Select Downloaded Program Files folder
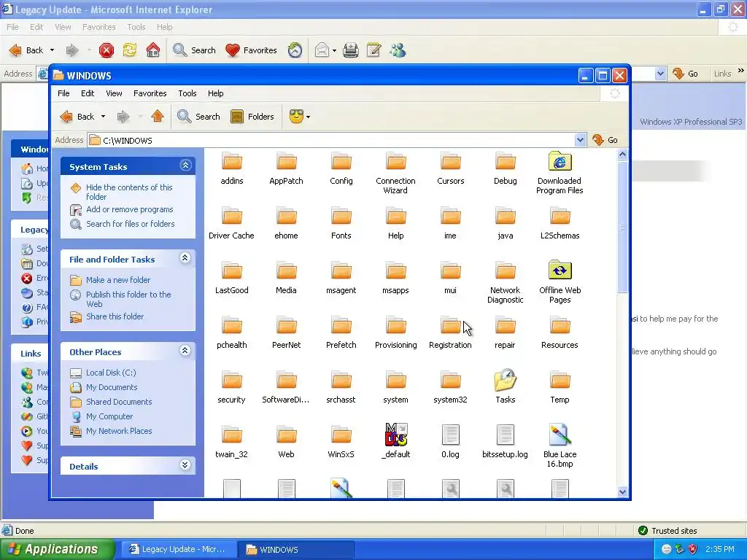The image size is (747, 560). pos(560,174)
